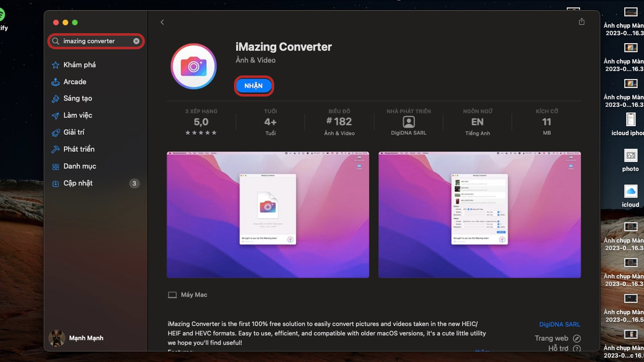Open the DigiDNA SARL developer link
The image size is (644, 362).
coord(559,324)
